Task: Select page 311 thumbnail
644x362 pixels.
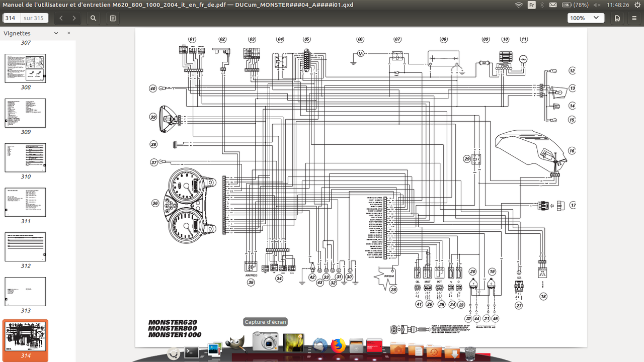Action: [x=25, y=202]
